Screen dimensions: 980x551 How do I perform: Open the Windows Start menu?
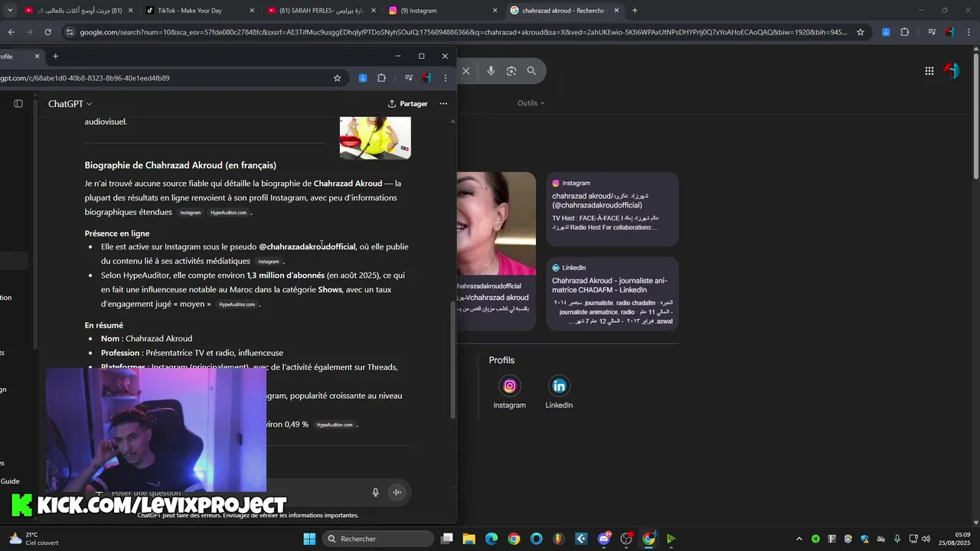[309, 539]
